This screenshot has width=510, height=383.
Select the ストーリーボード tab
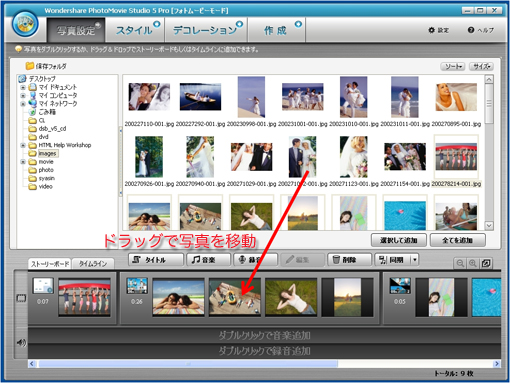pyautogui.click(x=50, y=264)
